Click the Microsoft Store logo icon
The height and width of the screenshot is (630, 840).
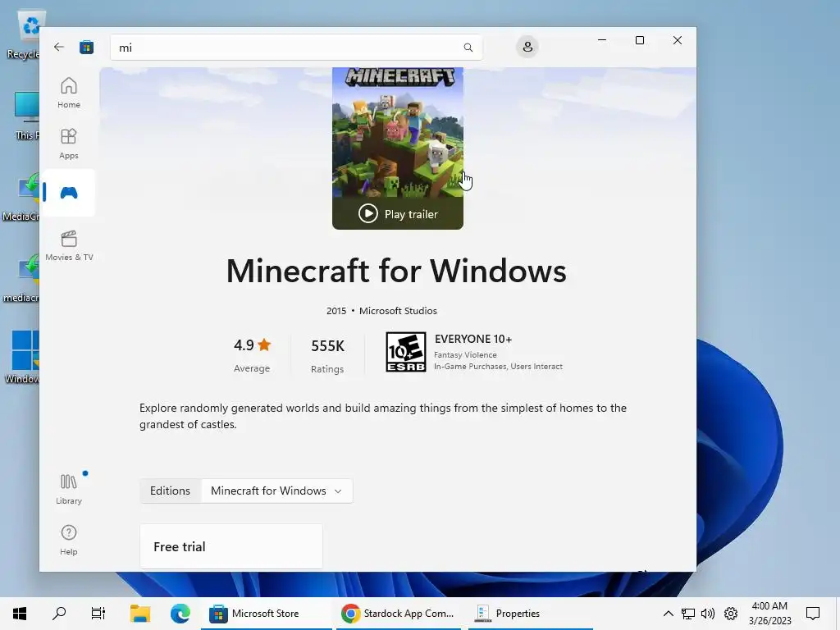point(86,47)
